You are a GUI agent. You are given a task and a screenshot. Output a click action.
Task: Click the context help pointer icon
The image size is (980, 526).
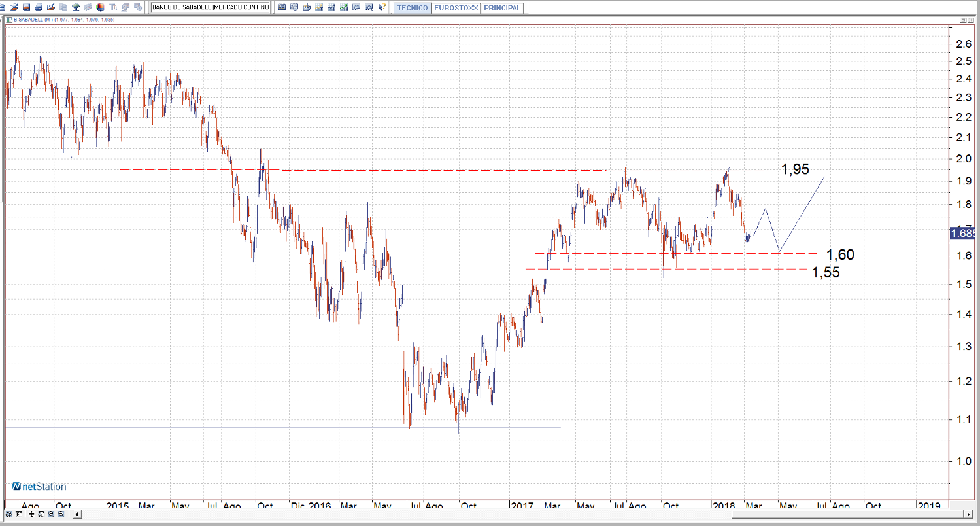381,7
